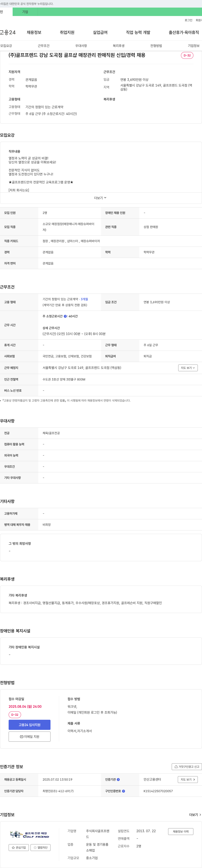Open the 실업급여 menu

[x=100, y=32]
